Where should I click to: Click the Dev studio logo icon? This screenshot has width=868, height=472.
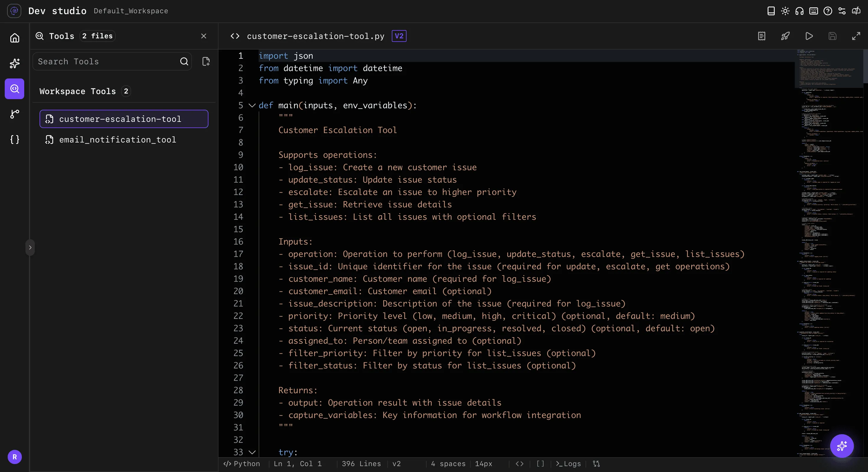[14, 11]
